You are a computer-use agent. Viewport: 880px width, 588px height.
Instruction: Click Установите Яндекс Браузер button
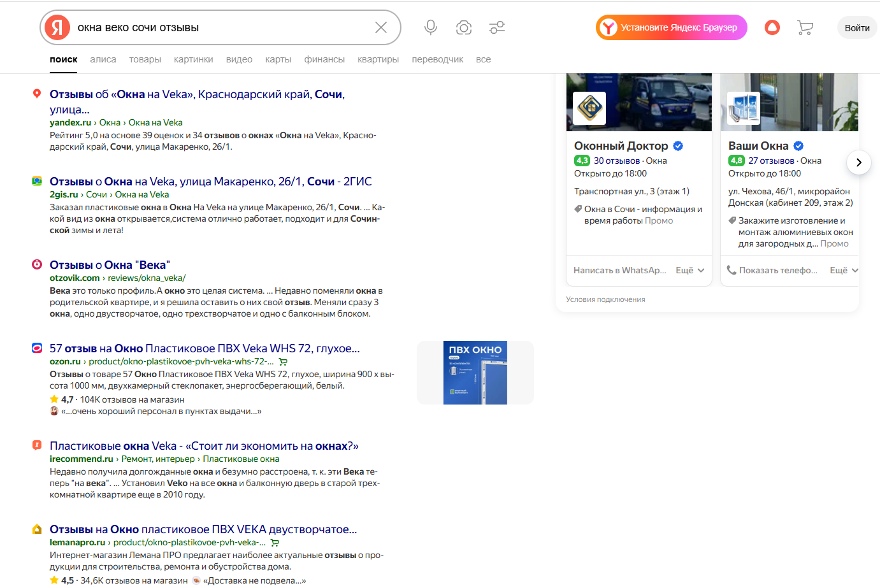[671, 27]
